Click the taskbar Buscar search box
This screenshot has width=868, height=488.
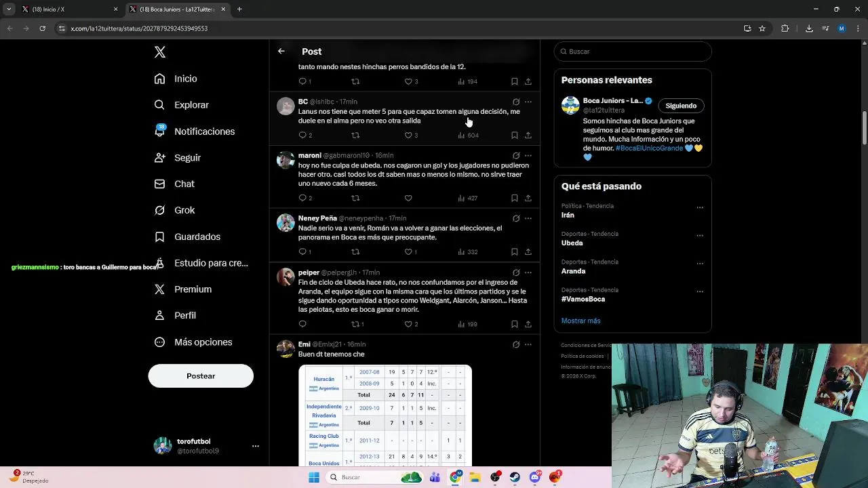coord(374,477)
